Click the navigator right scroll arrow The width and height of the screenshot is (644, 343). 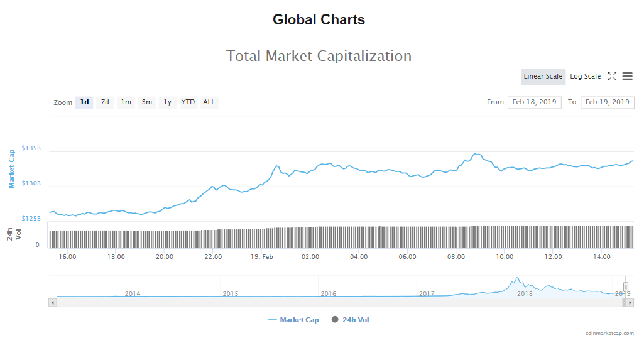630,303
